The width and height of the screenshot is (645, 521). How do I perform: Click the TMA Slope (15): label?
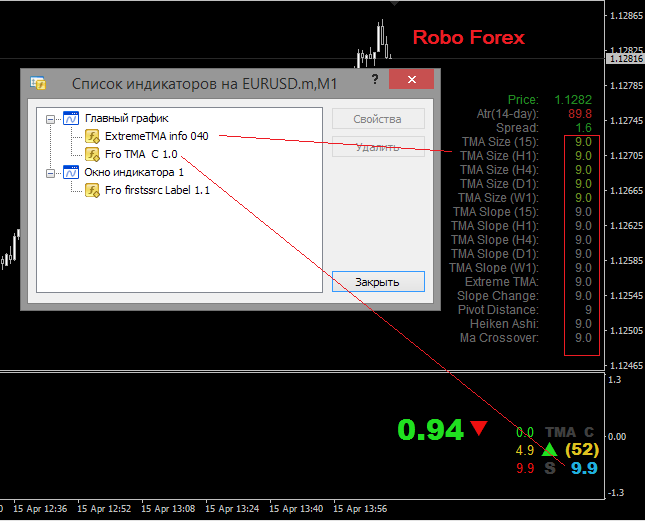[x=496, y=212]
